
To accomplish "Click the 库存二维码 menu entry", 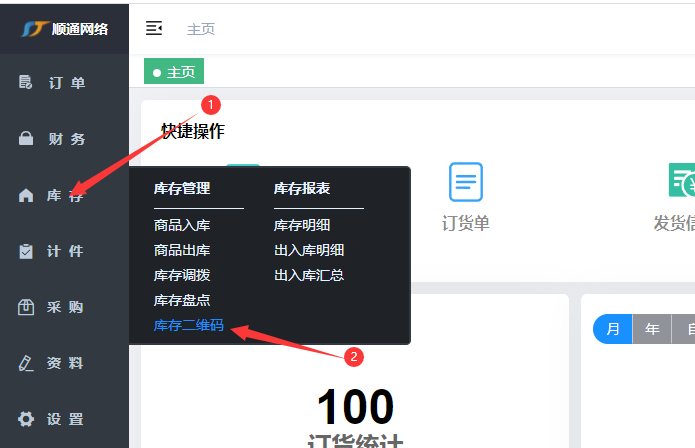I will [x=189, y=325].
